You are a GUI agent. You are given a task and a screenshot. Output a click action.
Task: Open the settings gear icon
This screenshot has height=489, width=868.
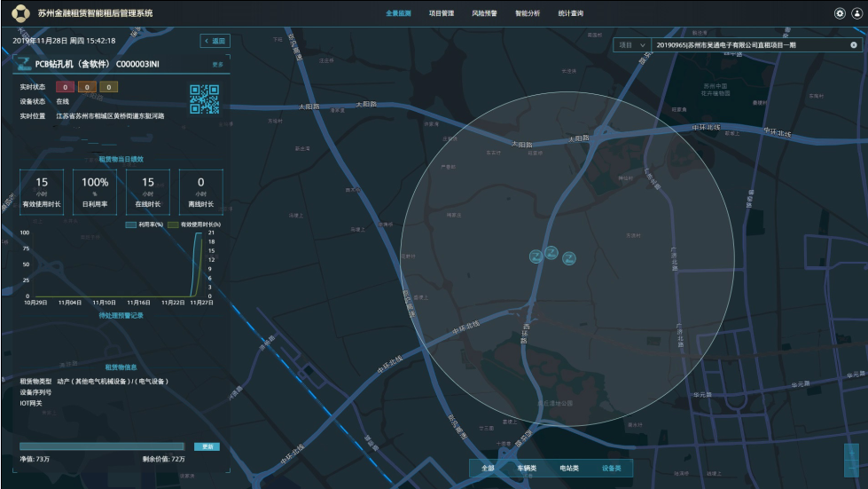(840, 13)
